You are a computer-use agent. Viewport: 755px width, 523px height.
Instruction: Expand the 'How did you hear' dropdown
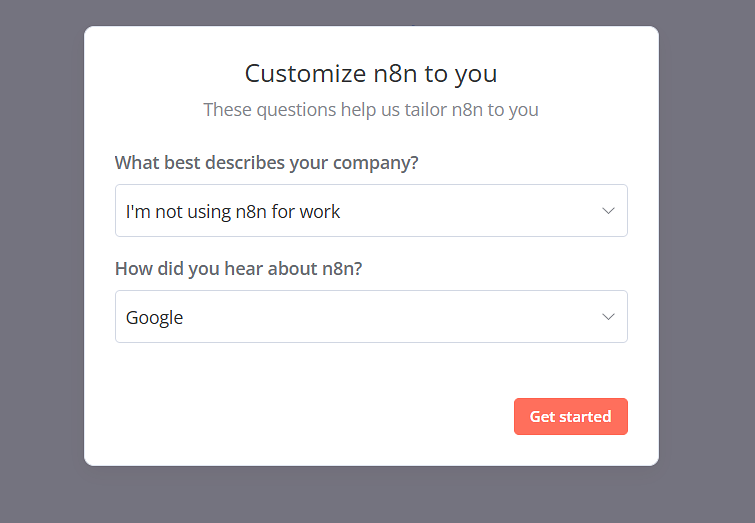click(371, 317)
